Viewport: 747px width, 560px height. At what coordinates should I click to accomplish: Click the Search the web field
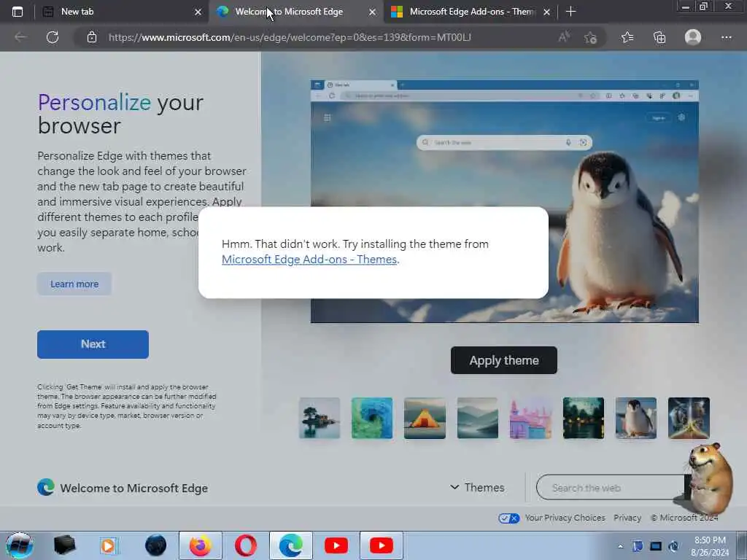coord(612,488)
